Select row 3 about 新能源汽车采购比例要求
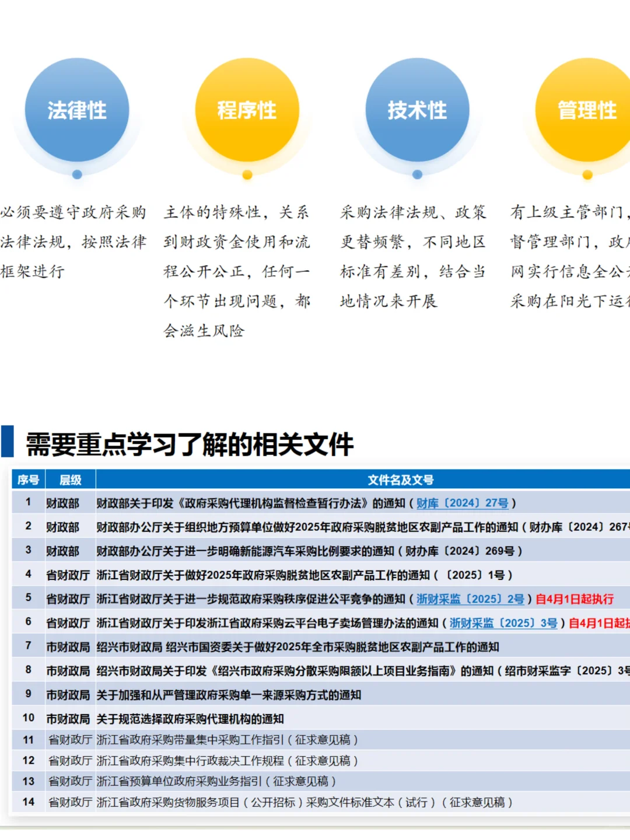Viewport: 630px width, 840px height. tap(321, 551)
